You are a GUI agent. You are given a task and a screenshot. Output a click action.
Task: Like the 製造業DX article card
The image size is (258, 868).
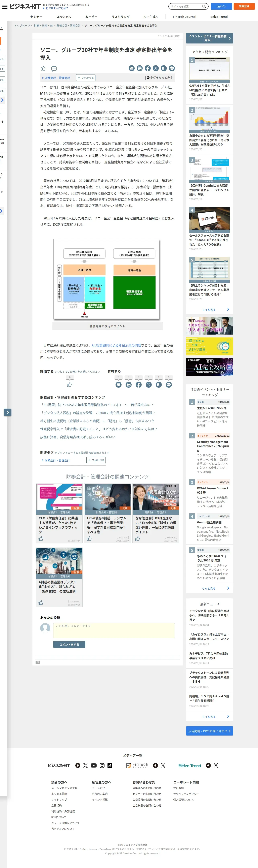(x=41, y=602)
